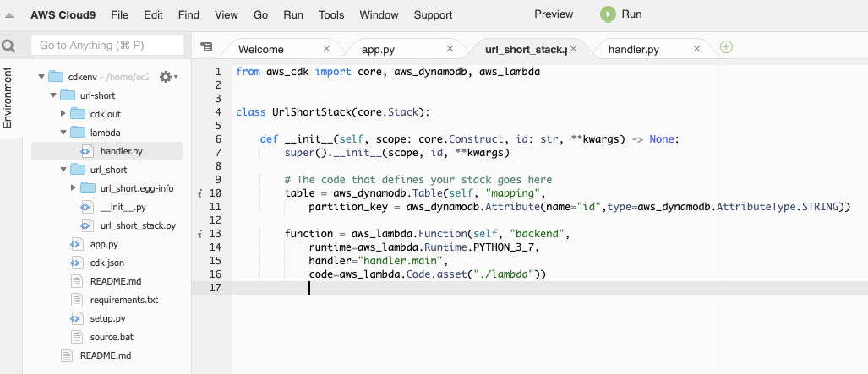The height and width of the screenshot is (374, 868).
Task: Click the url_short.egg-info folder icon
Action: pyautogui.click(x=87, y=188)
